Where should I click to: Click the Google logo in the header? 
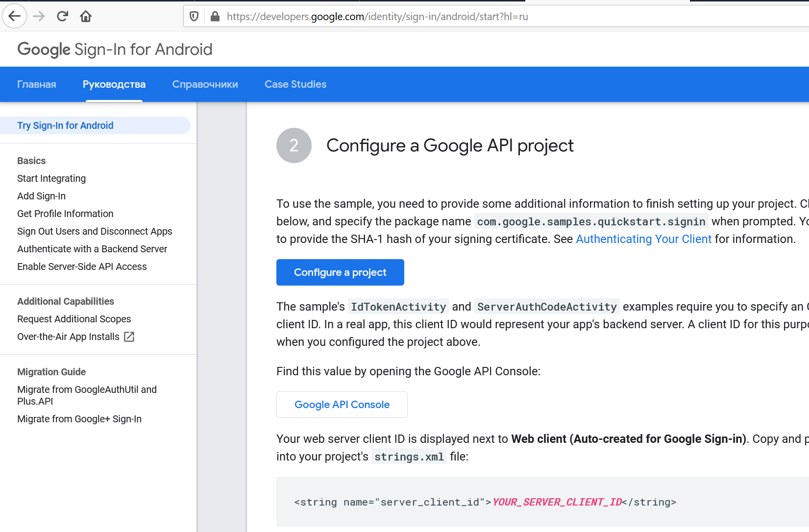43,49
